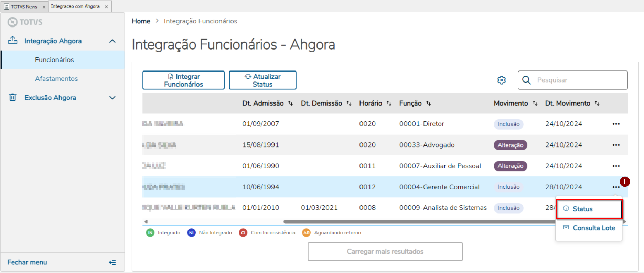Image resolution: width=644 pixels, height=273 pixels.
Task: Click Carregar mais resultados button
Action: 385,252
